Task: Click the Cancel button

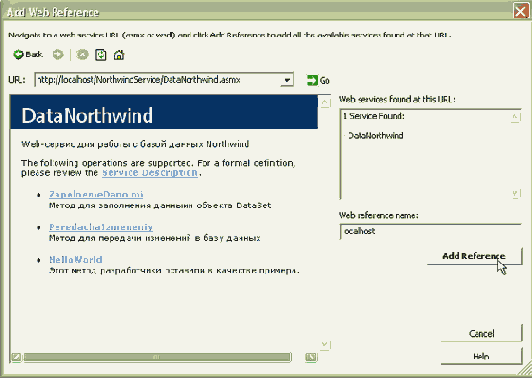Action: (481, 334)
